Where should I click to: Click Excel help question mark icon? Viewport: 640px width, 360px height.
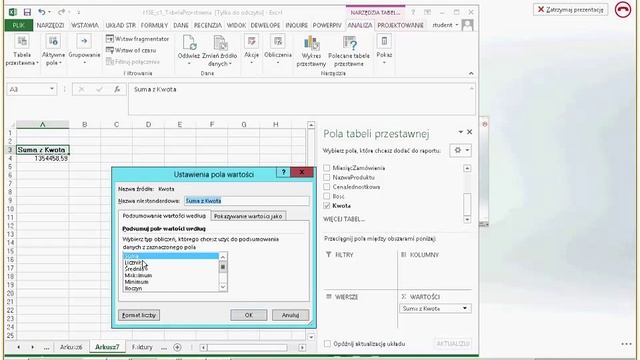[413, 12]
